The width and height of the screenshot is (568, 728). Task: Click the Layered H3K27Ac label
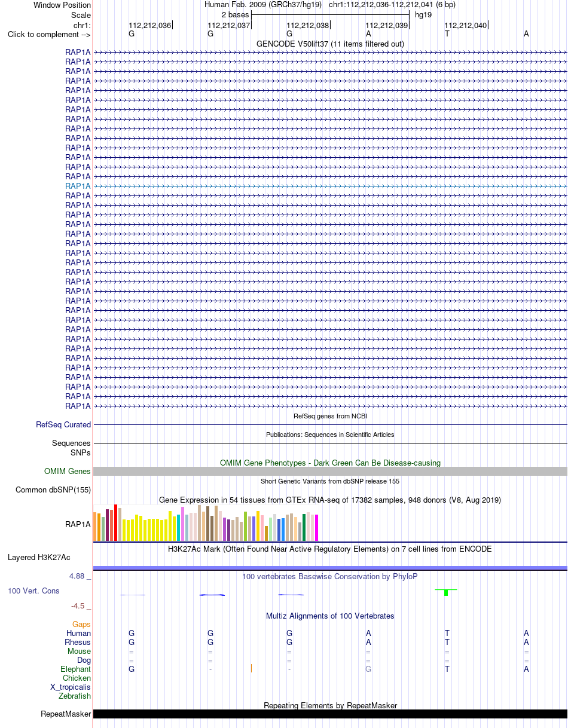click(39, 558)
